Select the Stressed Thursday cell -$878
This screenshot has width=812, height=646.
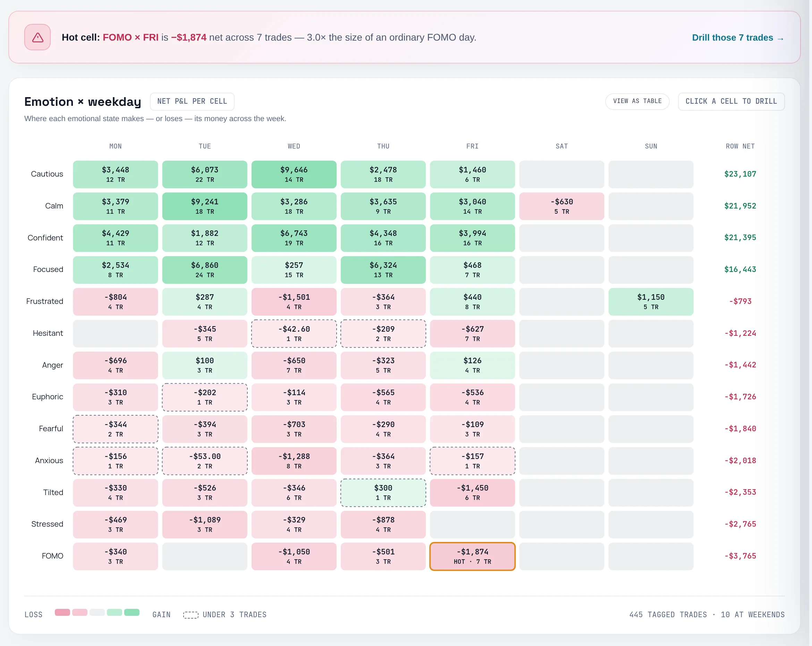point(383,525)
